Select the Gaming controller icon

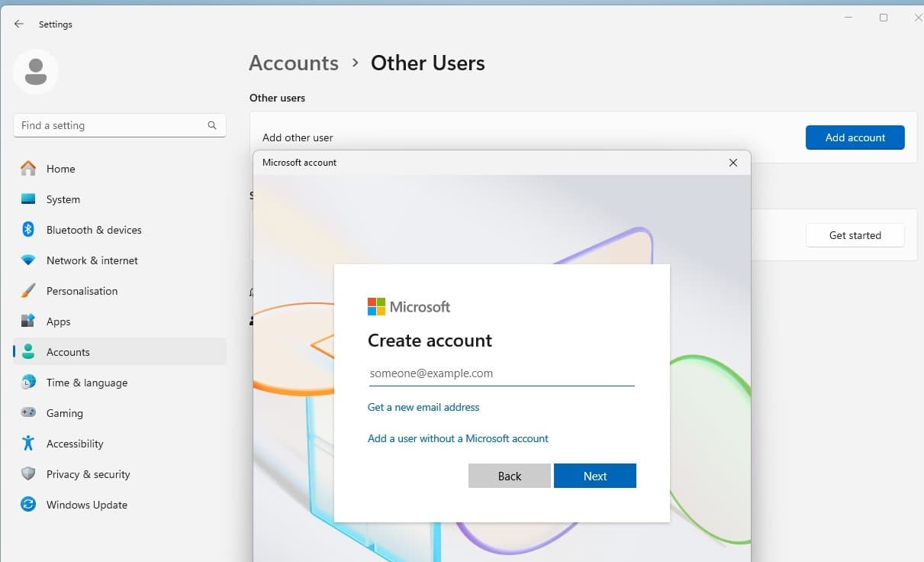pos(28,413)
